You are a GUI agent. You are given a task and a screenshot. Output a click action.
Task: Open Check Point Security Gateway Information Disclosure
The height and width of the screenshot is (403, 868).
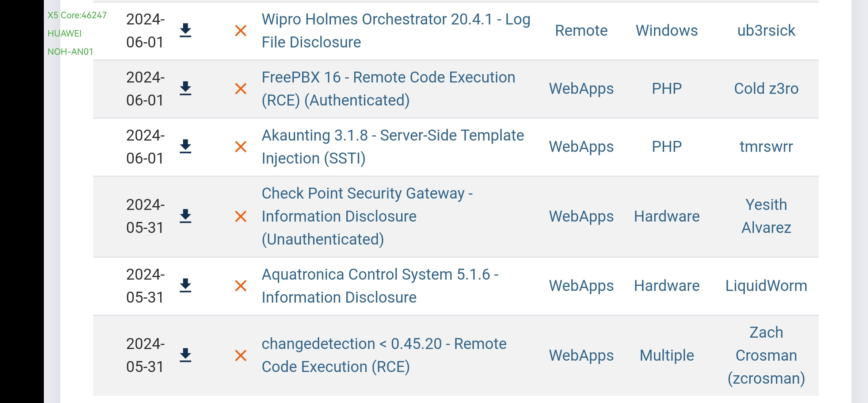point(367,216)
